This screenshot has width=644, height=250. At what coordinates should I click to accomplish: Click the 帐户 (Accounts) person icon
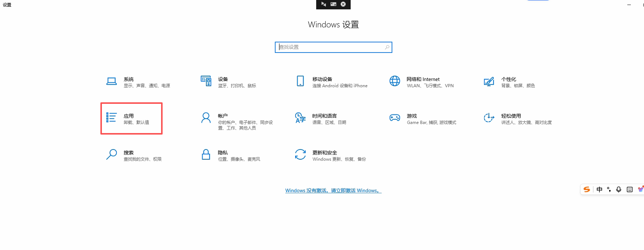(x=206, y=118)
